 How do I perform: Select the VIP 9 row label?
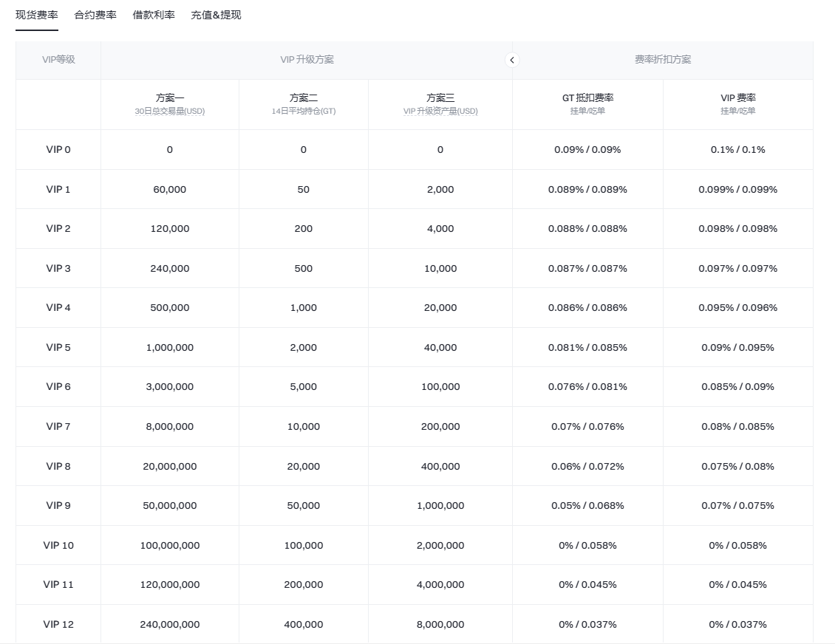[x=58, y=506]
